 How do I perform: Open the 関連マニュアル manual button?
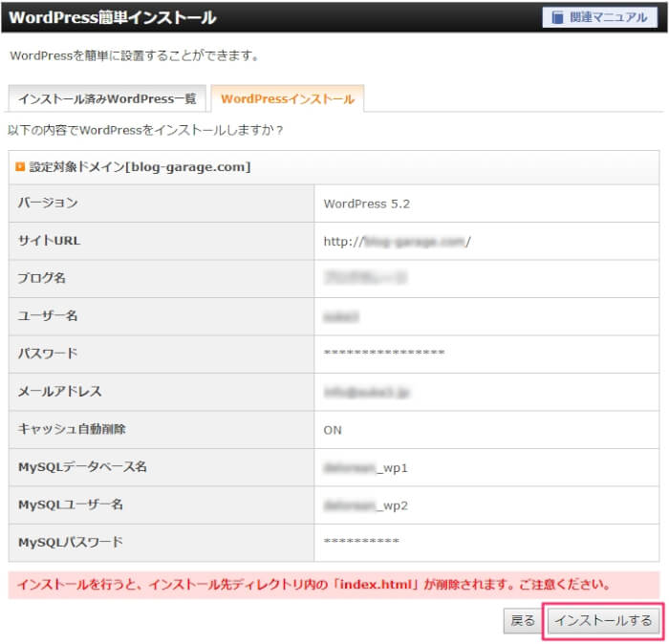click(x=599, y=17)
